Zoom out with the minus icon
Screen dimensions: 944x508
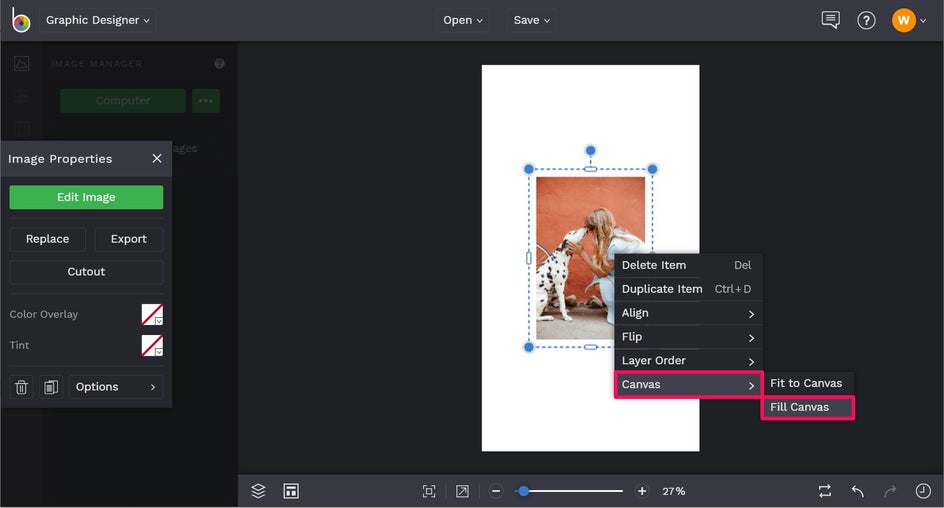[496, 491]
